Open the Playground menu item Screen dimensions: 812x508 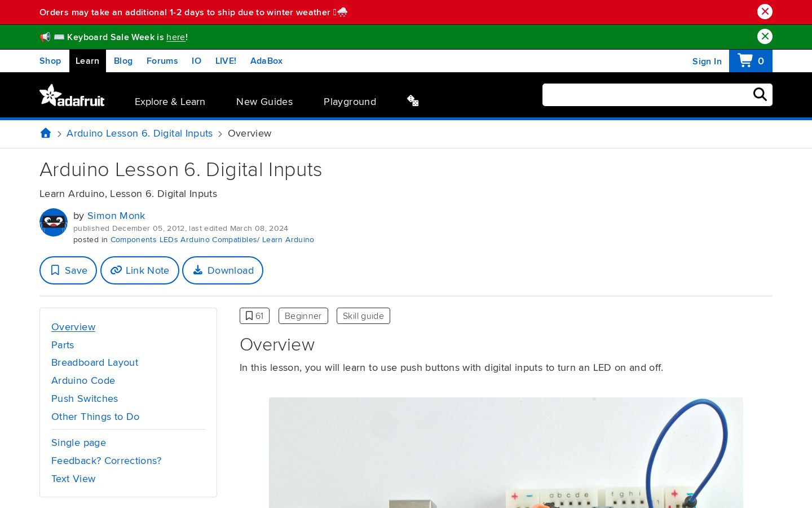pos(350,102)
